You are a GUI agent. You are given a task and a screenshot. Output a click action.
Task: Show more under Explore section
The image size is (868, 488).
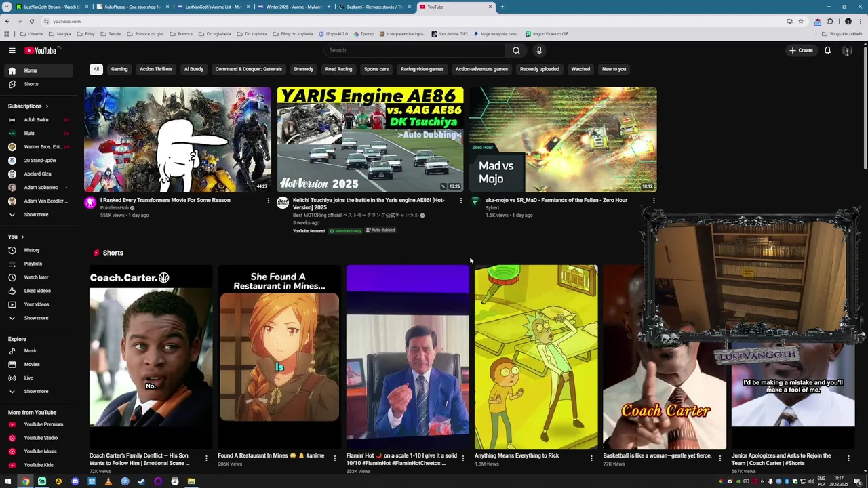(x=39, y=391)
